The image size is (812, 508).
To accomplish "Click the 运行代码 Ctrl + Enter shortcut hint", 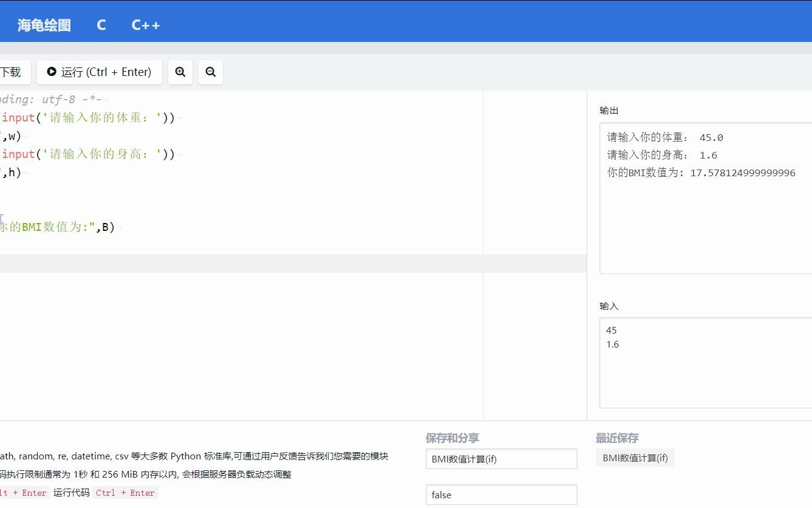I will pyautogui.click(x=106, y=493).
